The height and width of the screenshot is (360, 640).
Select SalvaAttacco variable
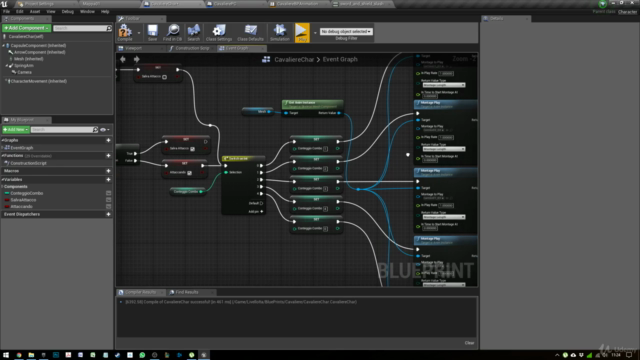23,200
